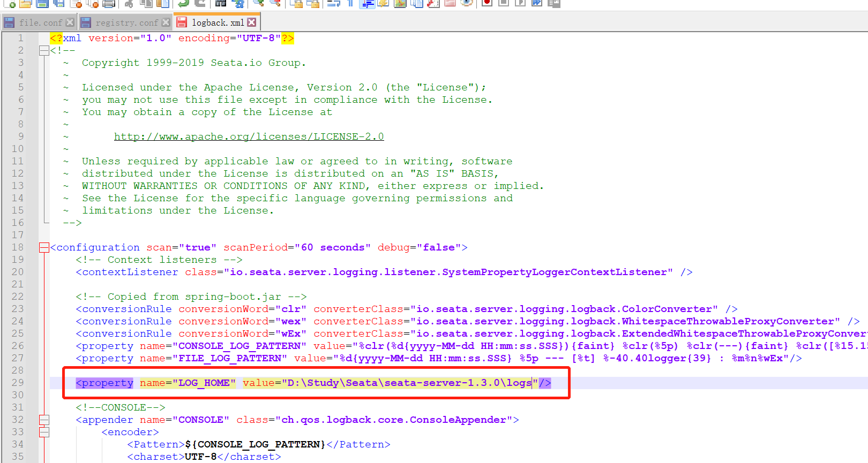Screen dimensions: 868x463
Task: Click the Redo toolbar icon
Action: click(200, 3)
